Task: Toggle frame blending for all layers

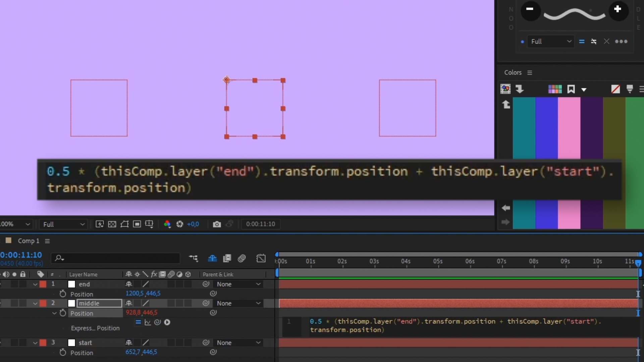Action: pyautogui.click(x=227, y=258)
